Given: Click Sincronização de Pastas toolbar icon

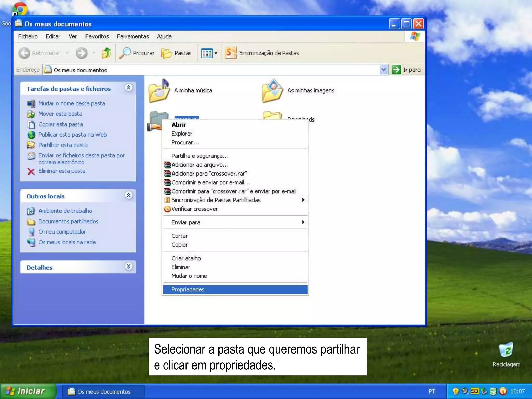Looking at the screenshot, I should click(x=230, y=53).
